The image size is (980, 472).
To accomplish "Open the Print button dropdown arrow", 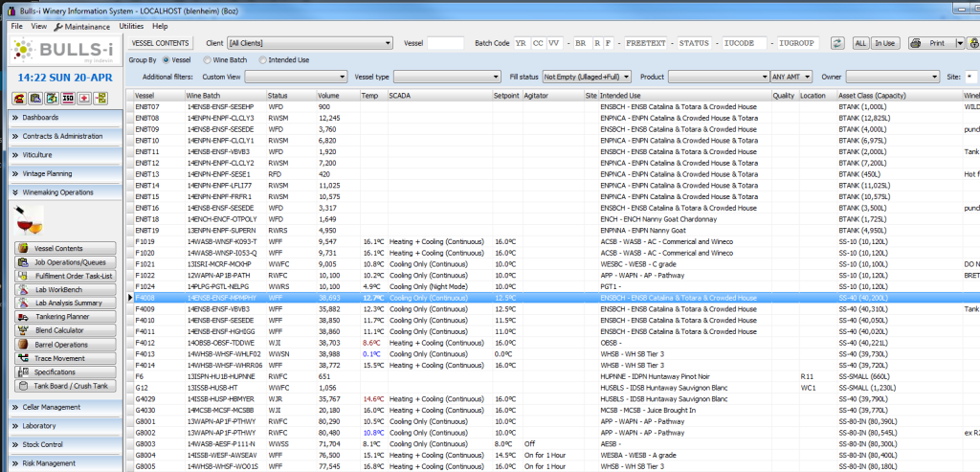I will point(960,43).
